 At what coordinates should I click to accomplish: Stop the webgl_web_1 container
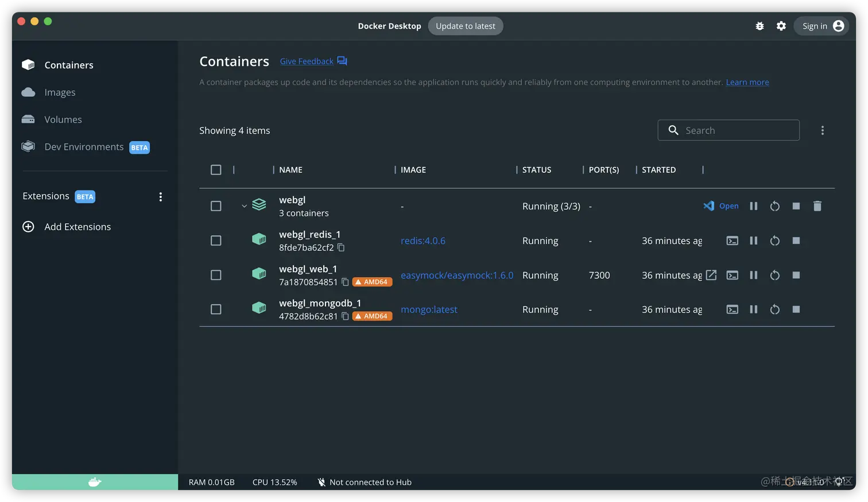pos(796,275)
